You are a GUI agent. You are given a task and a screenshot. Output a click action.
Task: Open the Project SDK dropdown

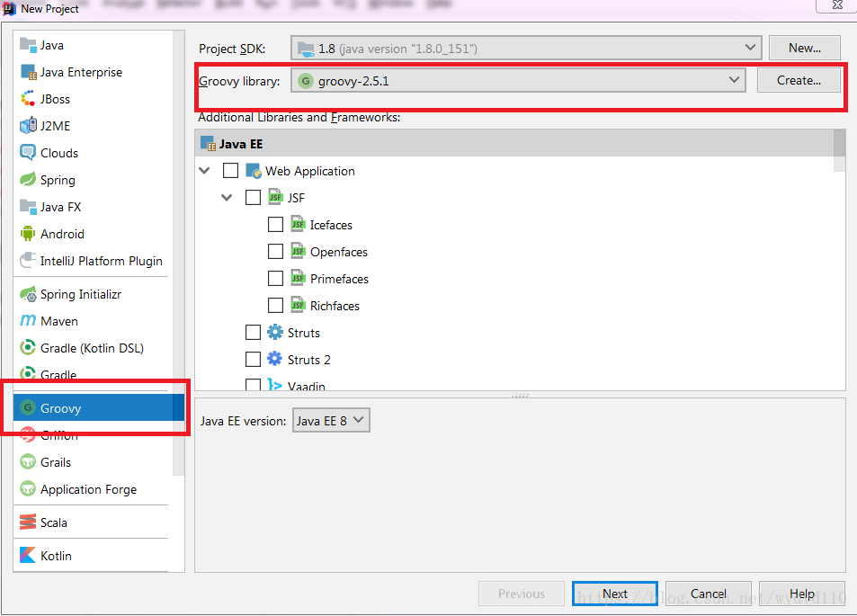click(x=526, y=48)
